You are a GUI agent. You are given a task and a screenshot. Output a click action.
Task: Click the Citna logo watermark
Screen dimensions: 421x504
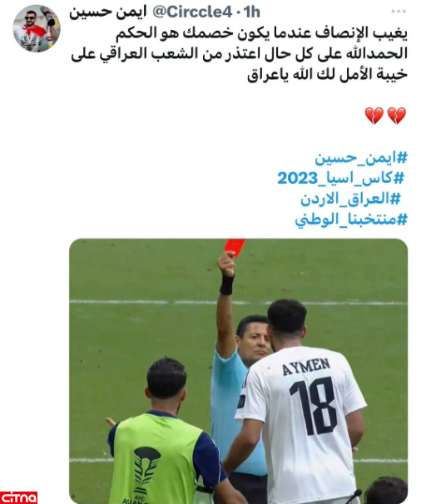18,497
